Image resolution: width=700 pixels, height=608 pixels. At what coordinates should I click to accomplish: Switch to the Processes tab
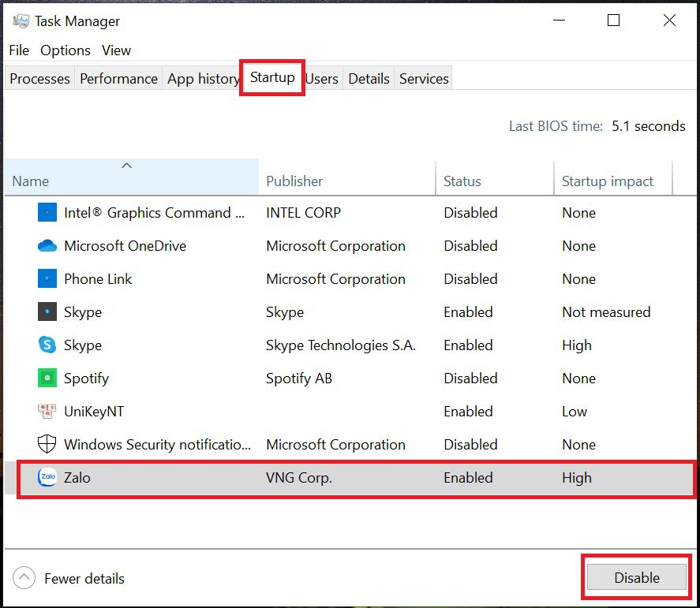coord(39,79)
